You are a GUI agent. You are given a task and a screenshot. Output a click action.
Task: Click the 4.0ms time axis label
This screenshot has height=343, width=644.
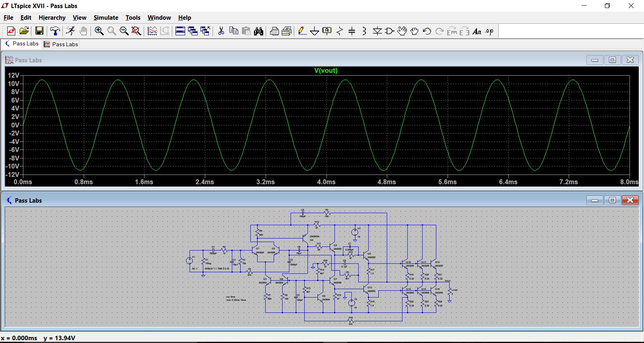pyautogui.click(x=326, y=182)
